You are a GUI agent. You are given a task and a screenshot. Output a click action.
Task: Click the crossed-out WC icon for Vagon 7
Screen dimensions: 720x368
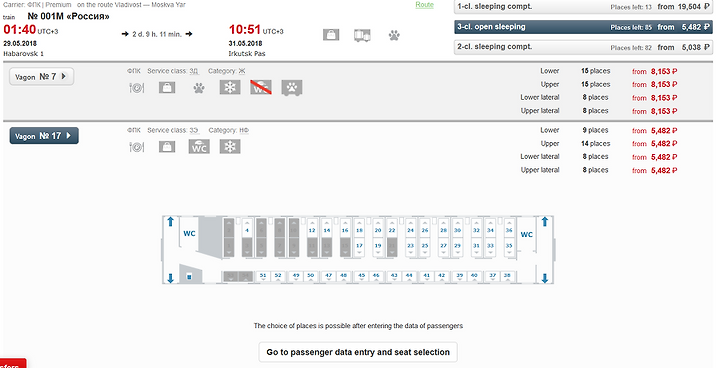click(261, 87)
